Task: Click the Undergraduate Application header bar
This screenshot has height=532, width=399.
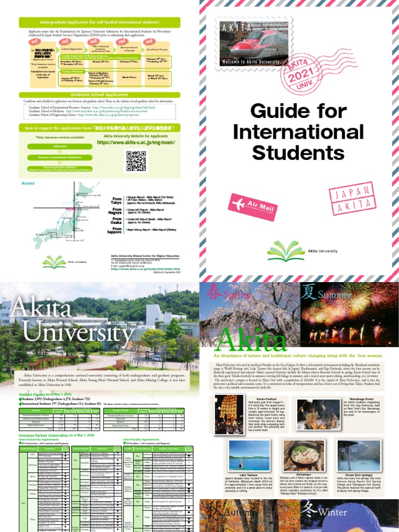Action: pyautogui.click(x=99, y=22)
